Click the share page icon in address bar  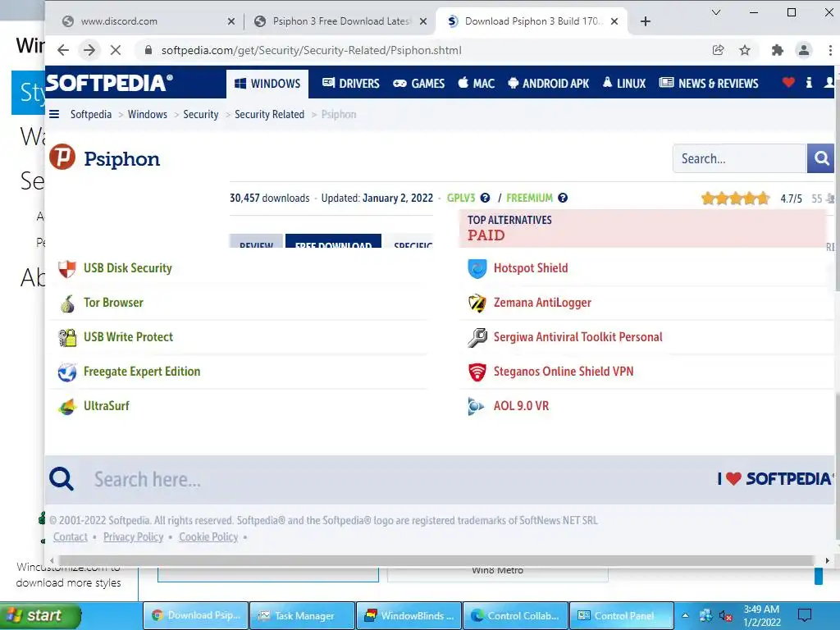click(718, 50)
